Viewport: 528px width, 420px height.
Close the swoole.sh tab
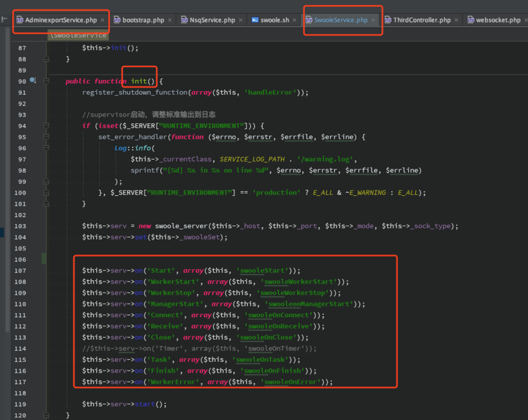pos(294,20)
